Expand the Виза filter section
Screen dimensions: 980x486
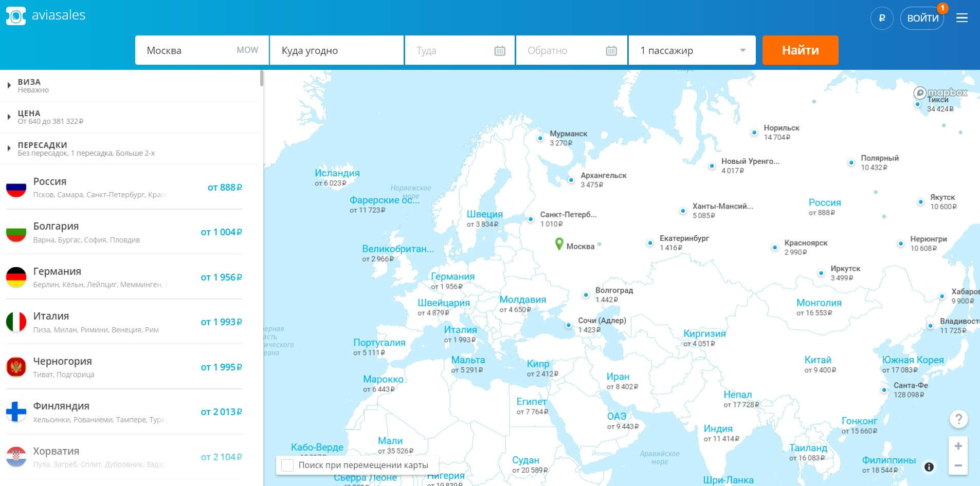(9, 85)
